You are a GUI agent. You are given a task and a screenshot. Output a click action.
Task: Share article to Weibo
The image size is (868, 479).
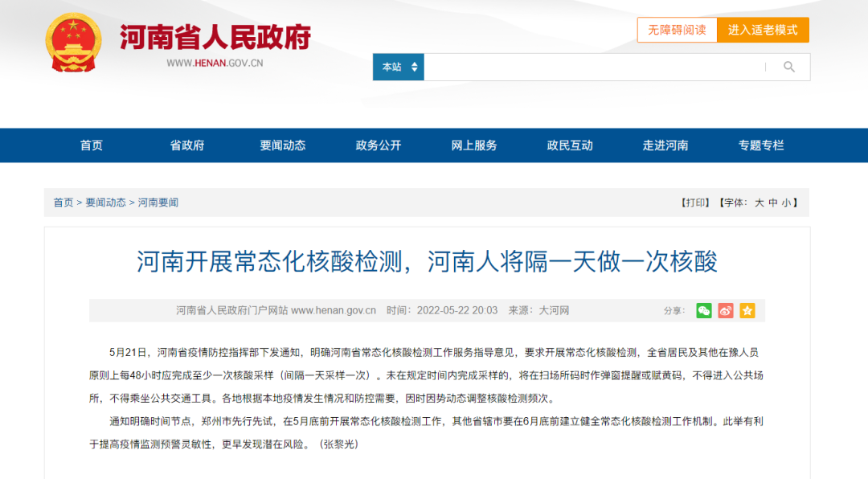click(x=726, y=311)
